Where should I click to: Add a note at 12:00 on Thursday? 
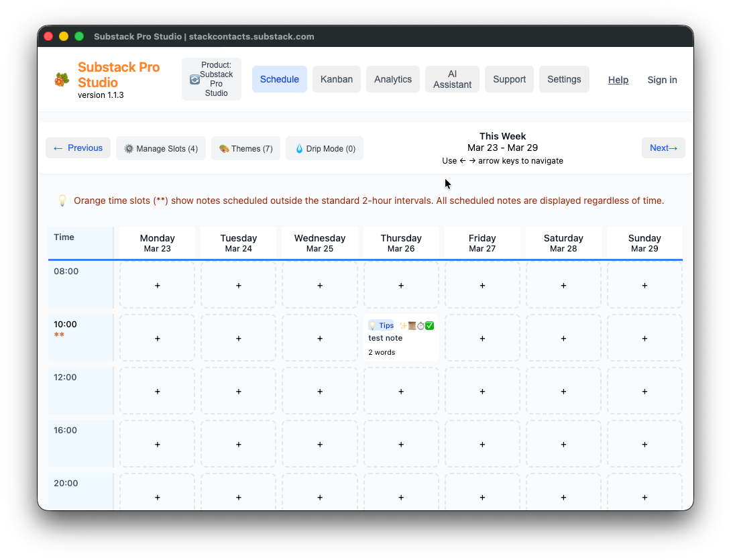(x=401, y=391)
